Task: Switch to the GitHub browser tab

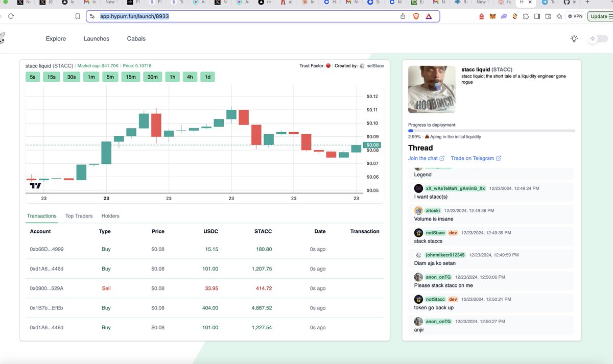Action: [x=570, y=3]
